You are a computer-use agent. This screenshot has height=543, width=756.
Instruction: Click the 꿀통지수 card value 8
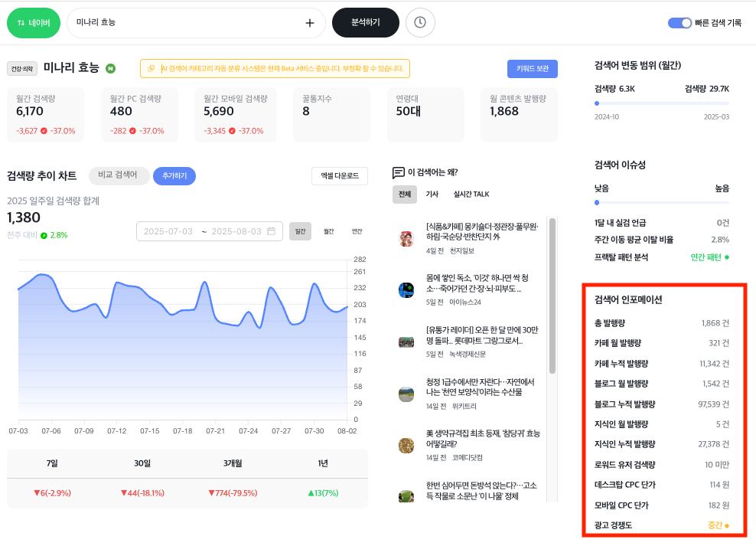pyautogui.click(x=306, y=111)
